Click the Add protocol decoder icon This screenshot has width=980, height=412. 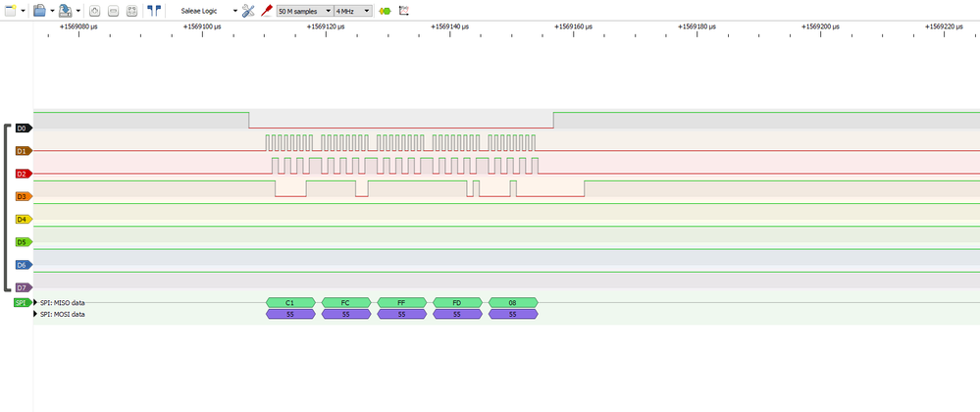[385, 11]
